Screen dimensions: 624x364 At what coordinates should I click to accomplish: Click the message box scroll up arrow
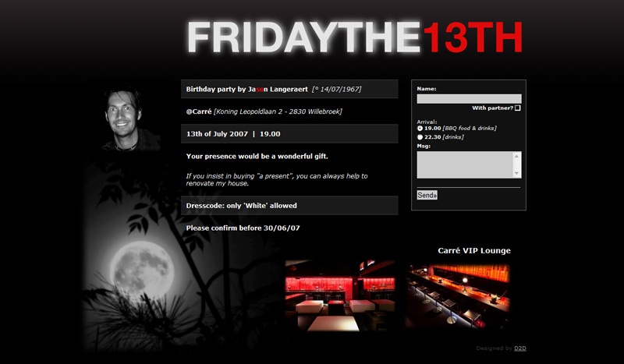tap(516, 156)
